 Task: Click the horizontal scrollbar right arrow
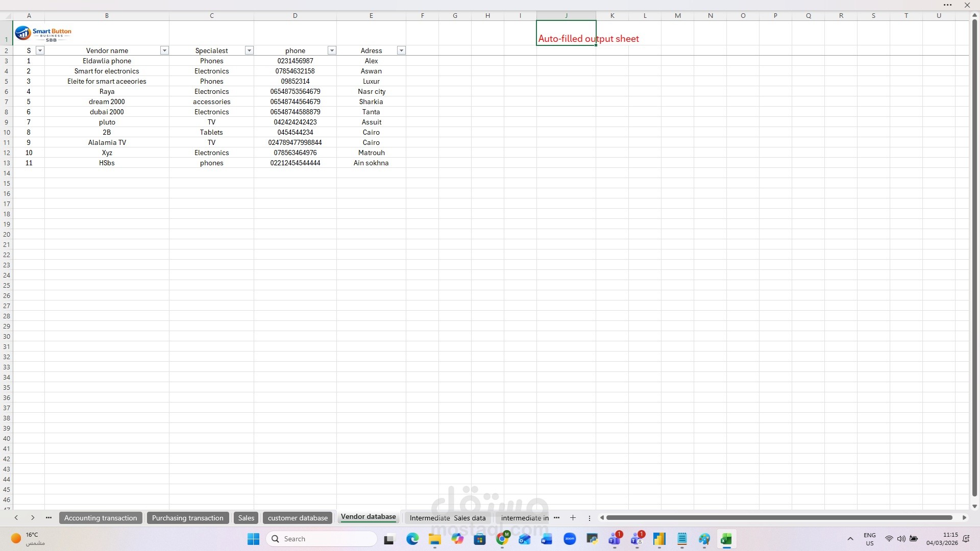click(964, 518)
